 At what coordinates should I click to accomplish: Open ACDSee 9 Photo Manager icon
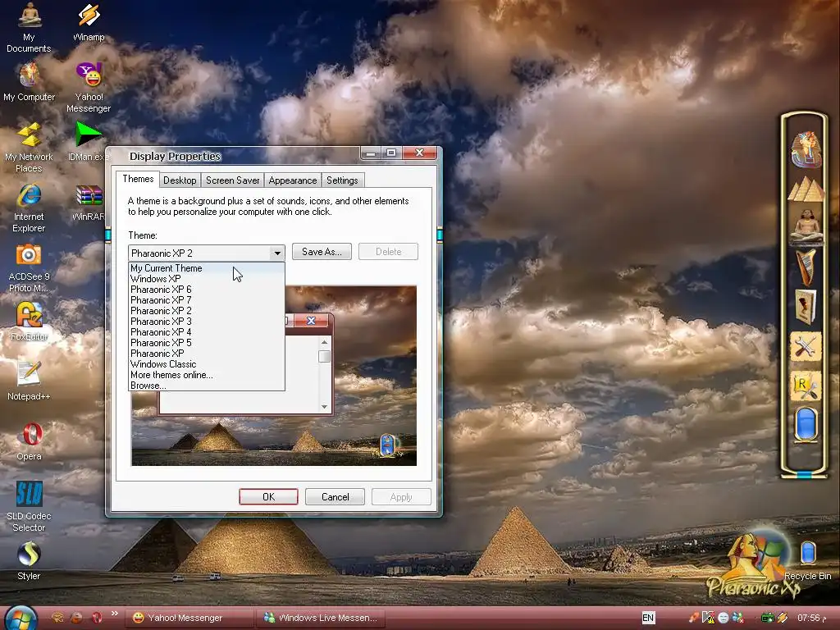tap(29, 267)
